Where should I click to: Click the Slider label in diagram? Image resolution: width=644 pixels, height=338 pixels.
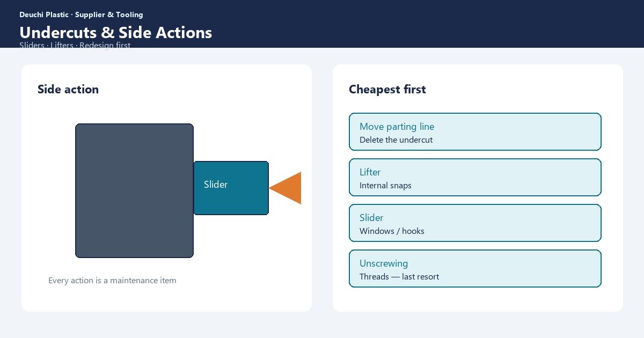click(x=216, y=185)
